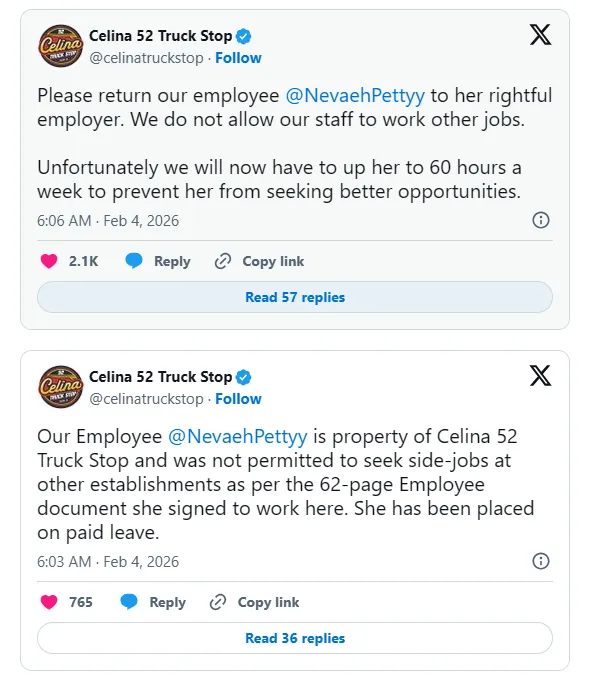Viewport: 602px width, 682px height.
Task: Open the Celina avatar in the top tweet
Action: click(60, 47)
